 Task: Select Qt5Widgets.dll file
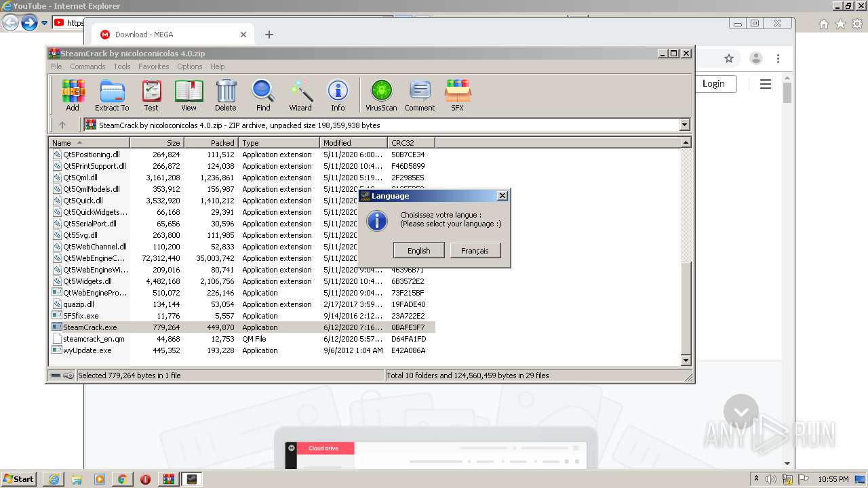[87, 281]
